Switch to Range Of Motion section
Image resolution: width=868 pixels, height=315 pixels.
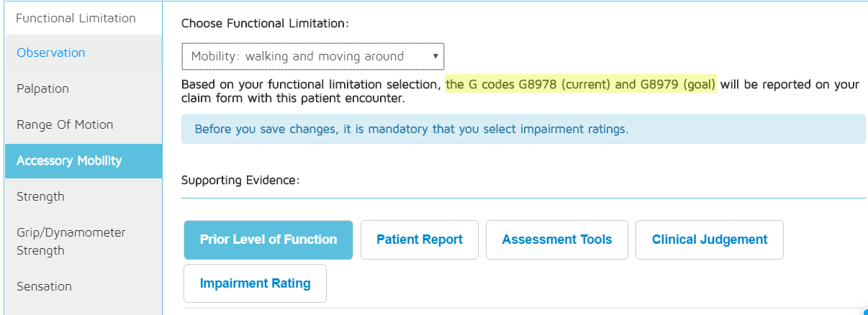point(65,124)
